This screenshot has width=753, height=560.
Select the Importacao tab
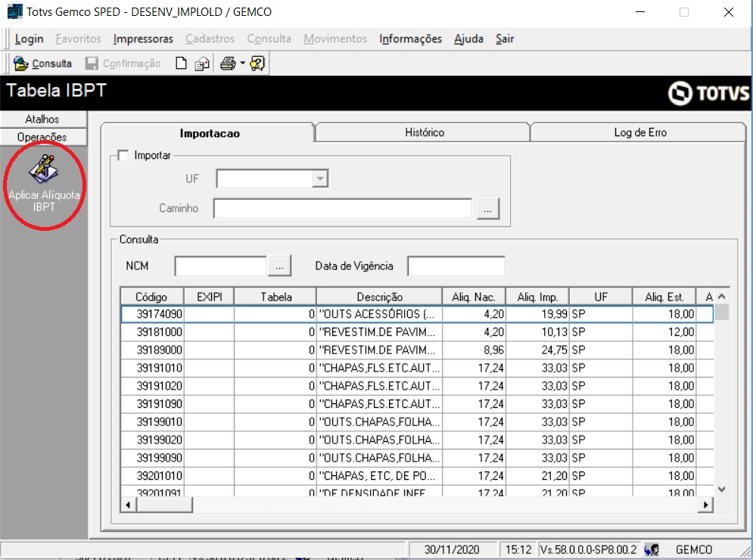pos(209,133)
